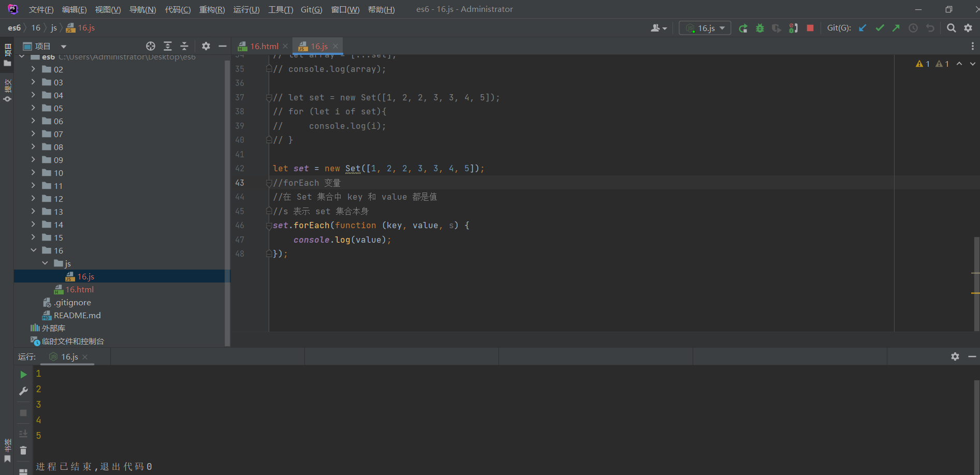The image size is (980, 475).
Task: Open the 运行(U) menu
Action: [246, 9]
